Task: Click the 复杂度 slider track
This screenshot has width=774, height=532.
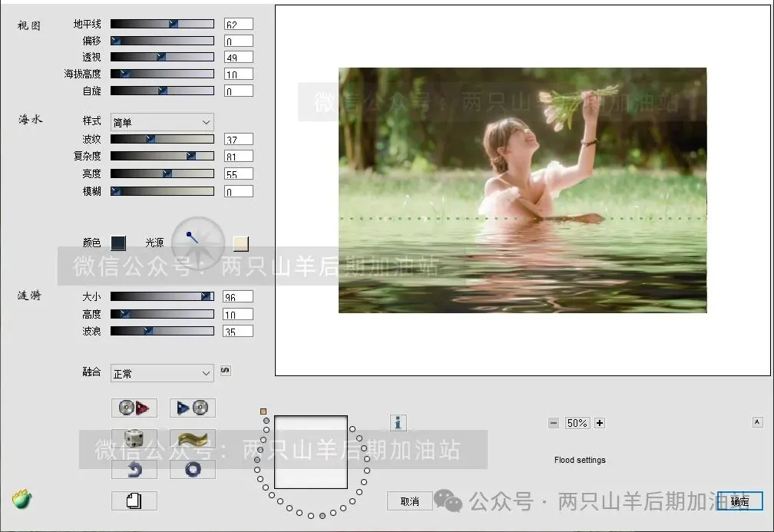Action: coord(162,156)
